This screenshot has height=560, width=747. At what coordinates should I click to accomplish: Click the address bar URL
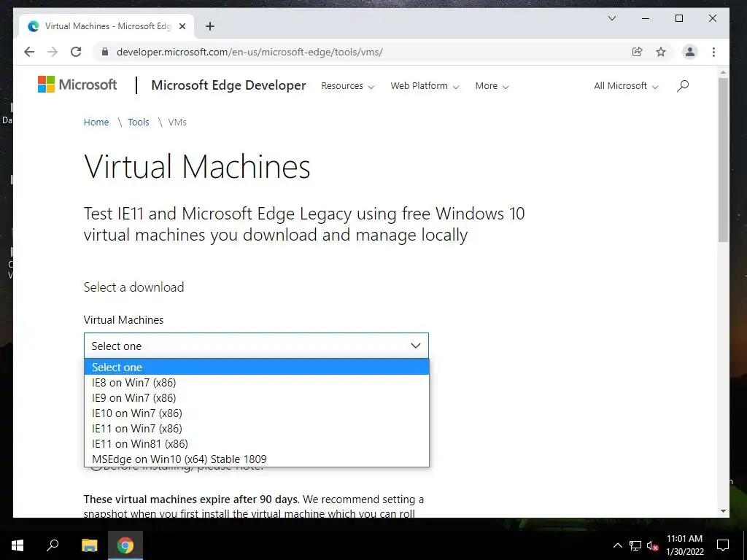249,52
